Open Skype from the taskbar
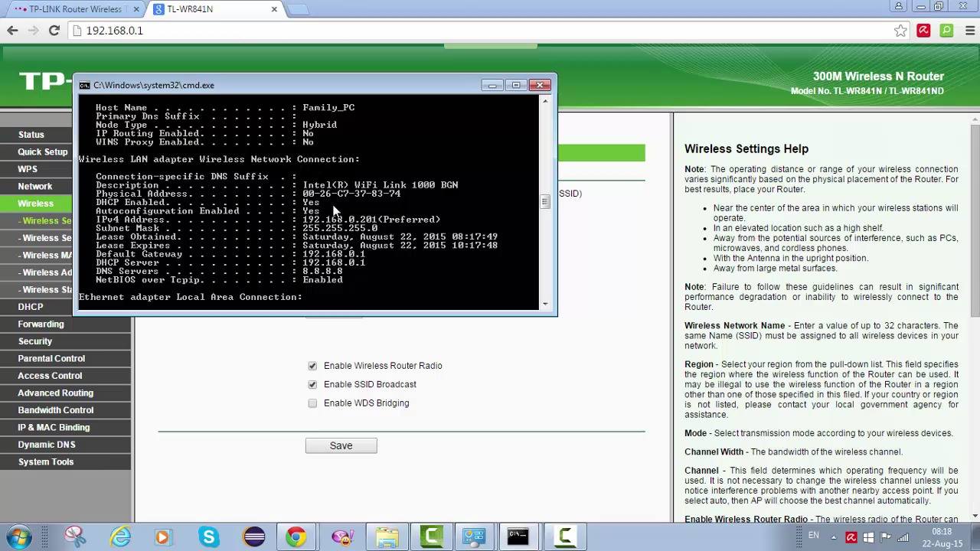The image size is (980, 551). (209, 536)
